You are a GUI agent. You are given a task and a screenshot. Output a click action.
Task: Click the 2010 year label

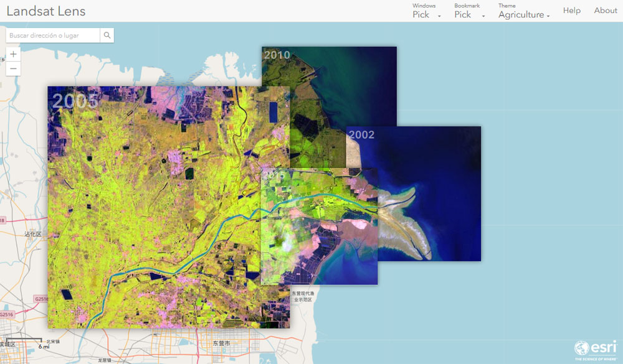point(277,55)
